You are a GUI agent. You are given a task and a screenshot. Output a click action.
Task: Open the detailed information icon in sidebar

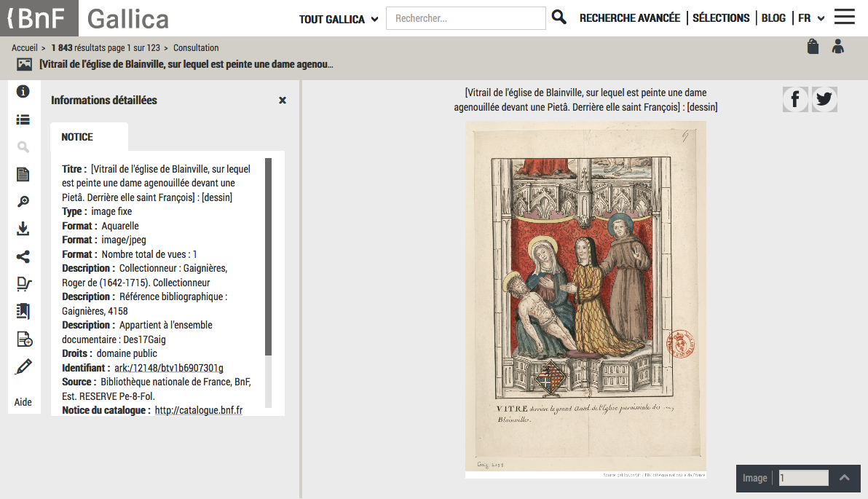coord(23,91)
